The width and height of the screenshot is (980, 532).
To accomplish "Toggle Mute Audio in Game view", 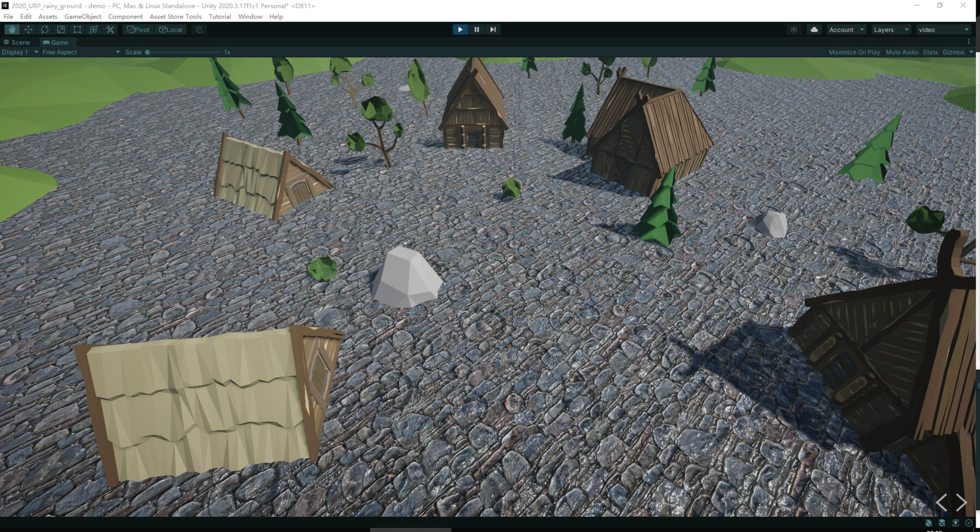I will click(x=901, y=52).
